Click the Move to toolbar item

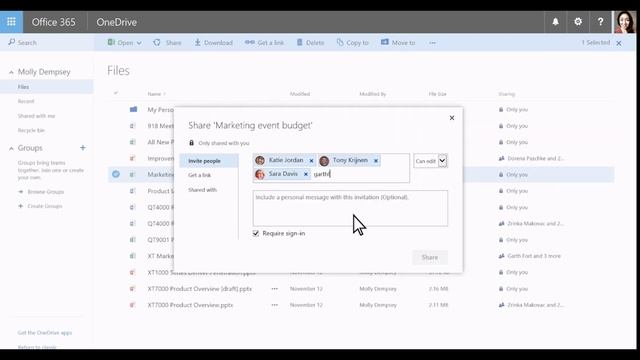(398, 42)
